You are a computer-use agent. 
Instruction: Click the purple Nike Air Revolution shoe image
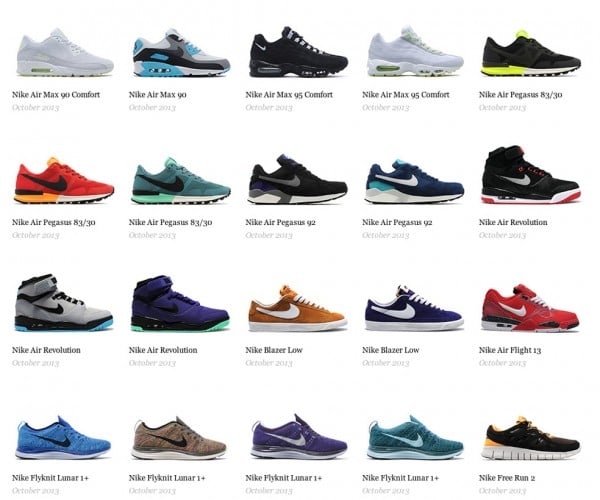pos(180,303)
